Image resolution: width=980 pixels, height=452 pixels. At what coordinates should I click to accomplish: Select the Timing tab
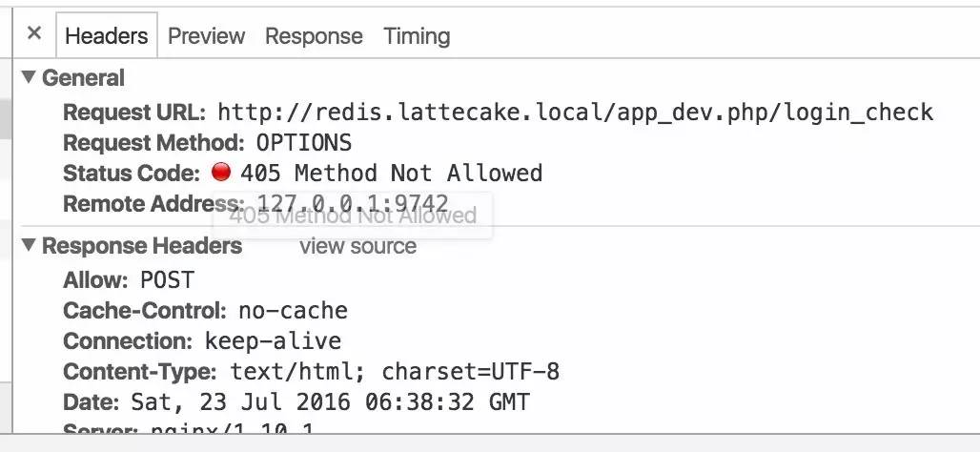[x=417, y=36]
